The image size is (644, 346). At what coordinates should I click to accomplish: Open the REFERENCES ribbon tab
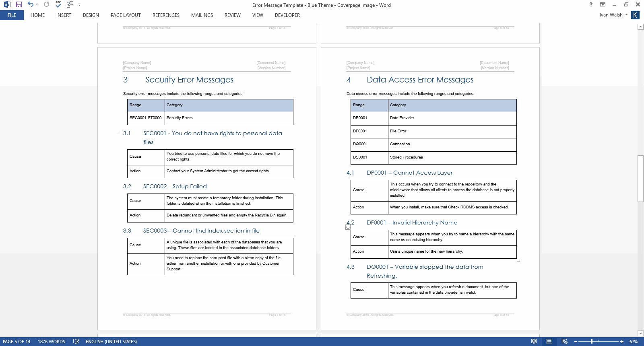pos(166,15)
